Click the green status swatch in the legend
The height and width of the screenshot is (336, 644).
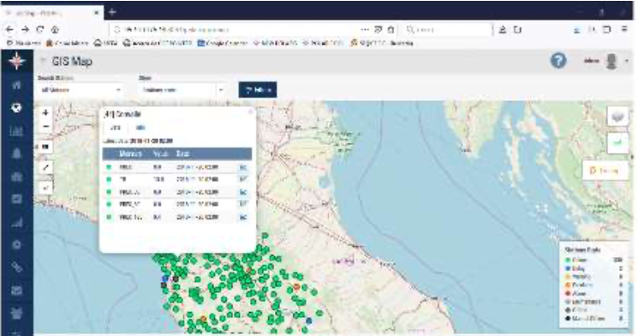click(x=568, y=260)
